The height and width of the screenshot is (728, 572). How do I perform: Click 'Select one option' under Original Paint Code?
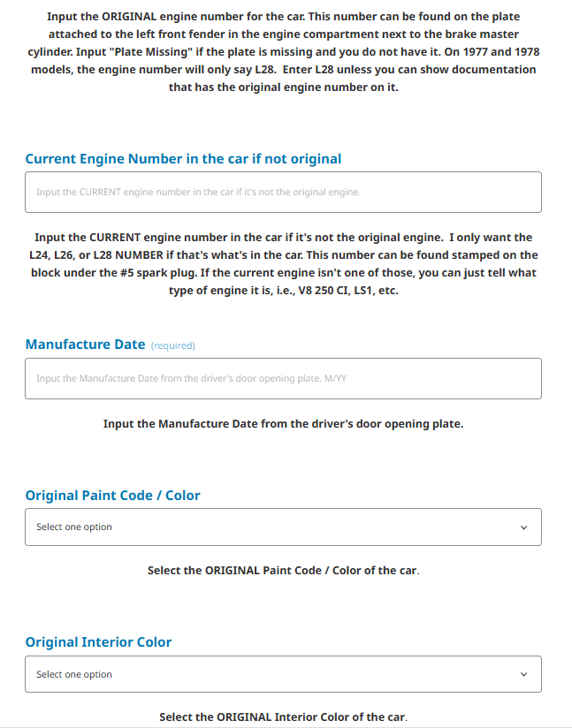coord(74,527)
